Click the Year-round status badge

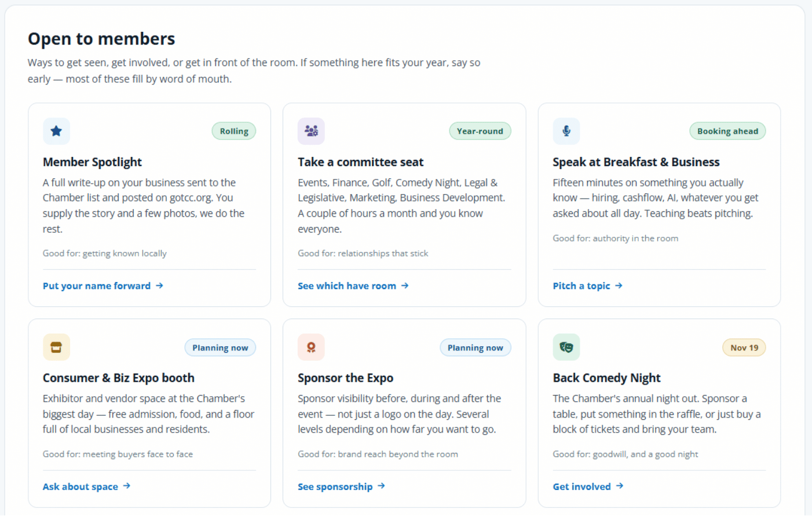(x=480, y=131)
